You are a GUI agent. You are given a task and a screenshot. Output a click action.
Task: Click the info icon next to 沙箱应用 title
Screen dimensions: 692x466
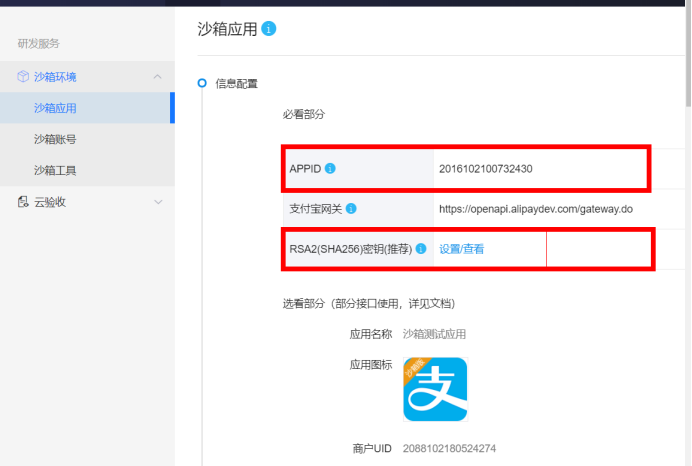[x=268, y=29]
